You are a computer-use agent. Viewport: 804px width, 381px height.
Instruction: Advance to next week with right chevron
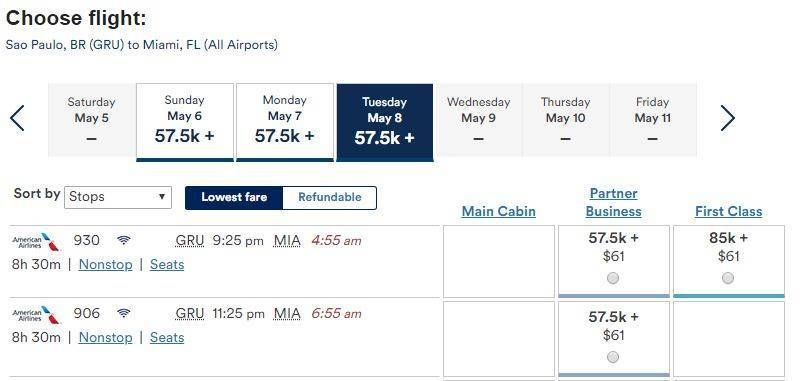728,118
